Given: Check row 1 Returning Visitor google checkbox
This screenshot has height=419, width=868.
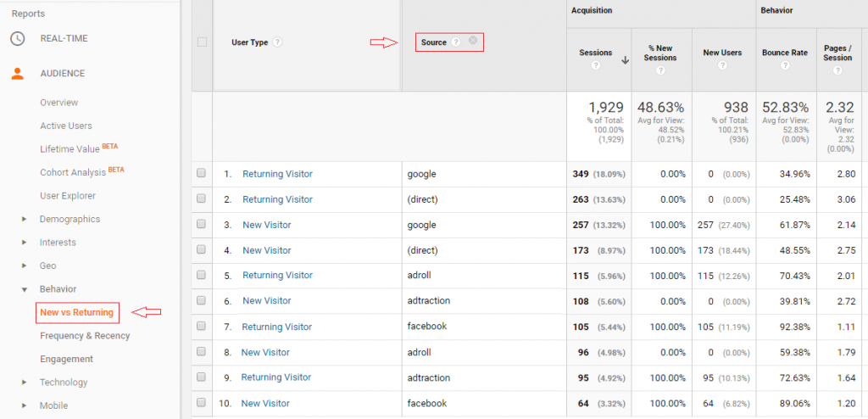Looking at the screenshot, I should (202, 174).
